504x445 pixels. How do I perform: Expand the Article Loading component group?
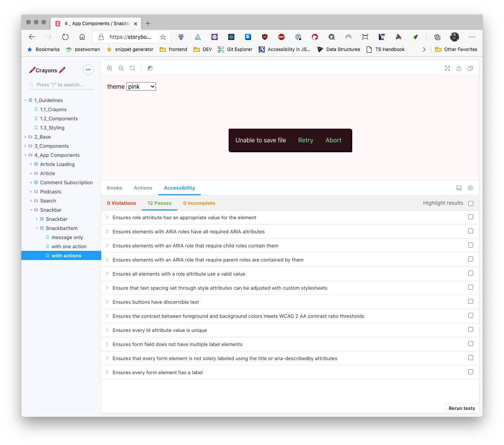click(x=31, y=164)
